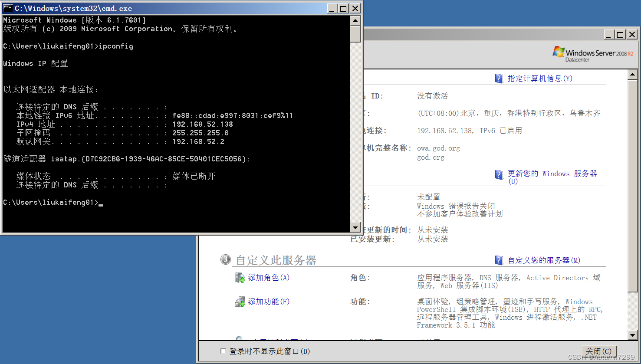Click the 关闭(C) button
The height and width of the screenshot is (364, 641).
pos(598,351)
